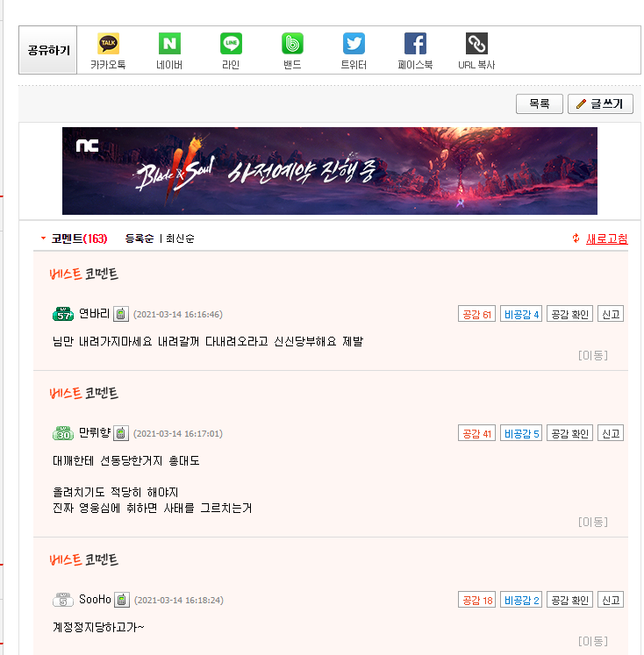Click the 공유하기 share label
Image resolution: width=644 pixels, height=655 pixels.
[x=48, y=51]
